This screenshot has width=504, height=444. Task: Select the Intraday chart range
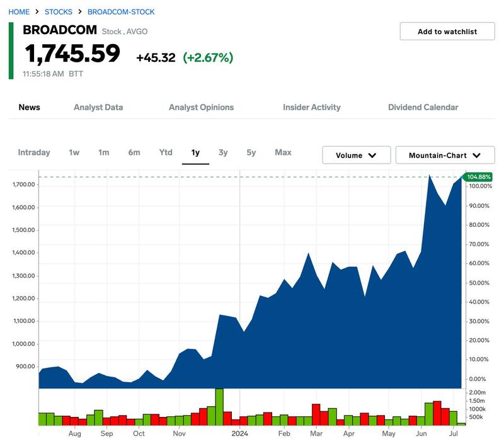[34, 152]
